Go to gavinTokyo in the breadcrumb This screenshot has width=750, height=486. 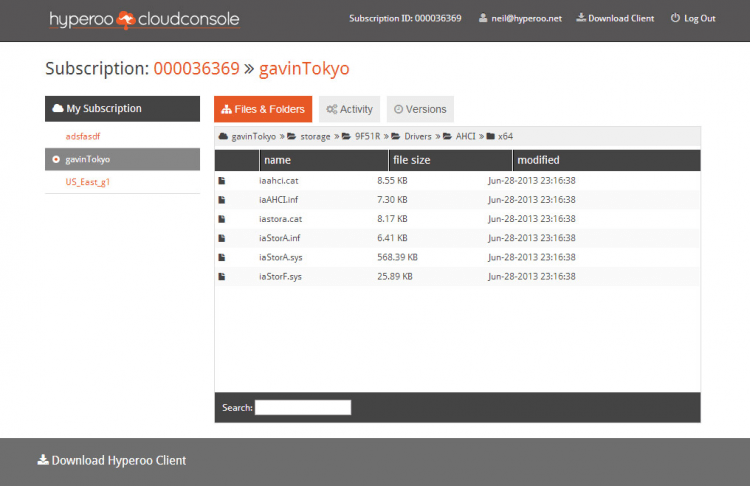click(x=254, y=136)
